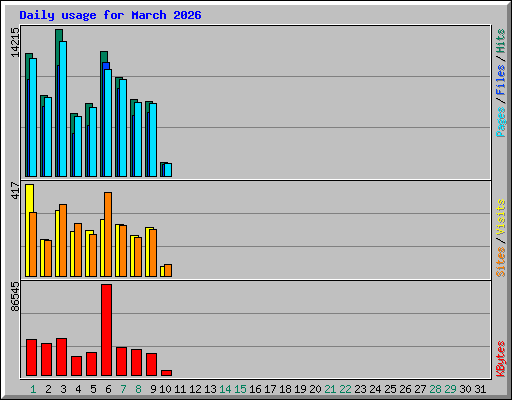The width and height of the screenshot is (512, 400).
Task: Click the small red KBytes bar for day 10
Action: pyautogui.click(x=167, y=373)
